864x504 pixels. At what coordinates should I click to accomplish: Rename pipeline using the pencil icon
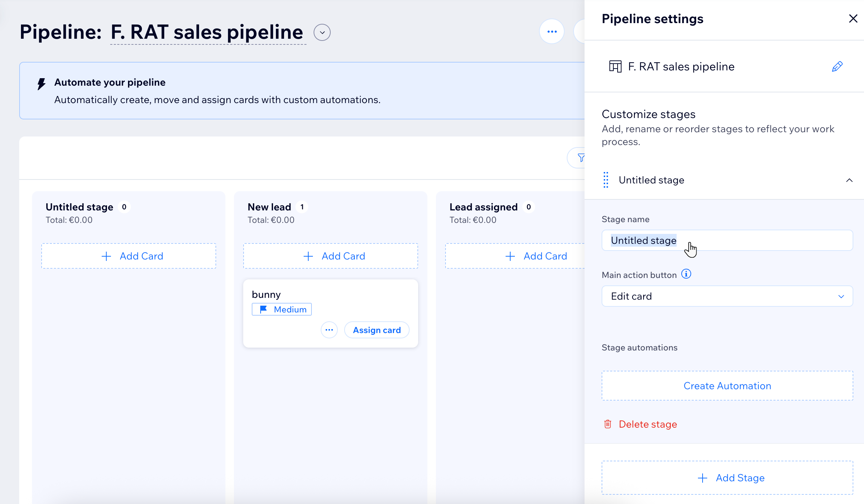pyautogui.click(x=837, y=66)
